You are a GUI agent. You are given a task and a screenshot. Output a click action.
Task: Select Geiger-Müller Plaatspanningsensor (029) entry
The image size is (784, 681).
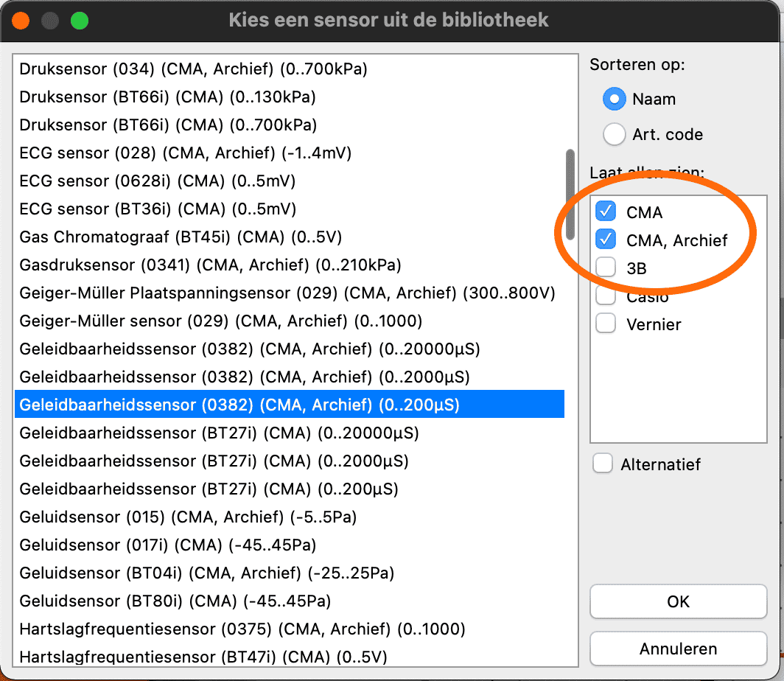point(287,293)
